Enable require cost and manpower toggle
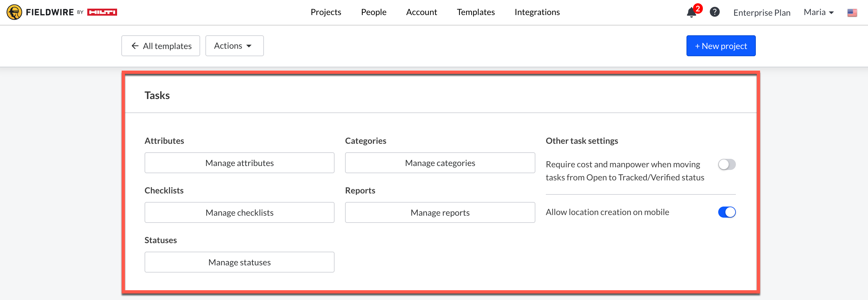868x300 pixels. (x=726, y=165)
